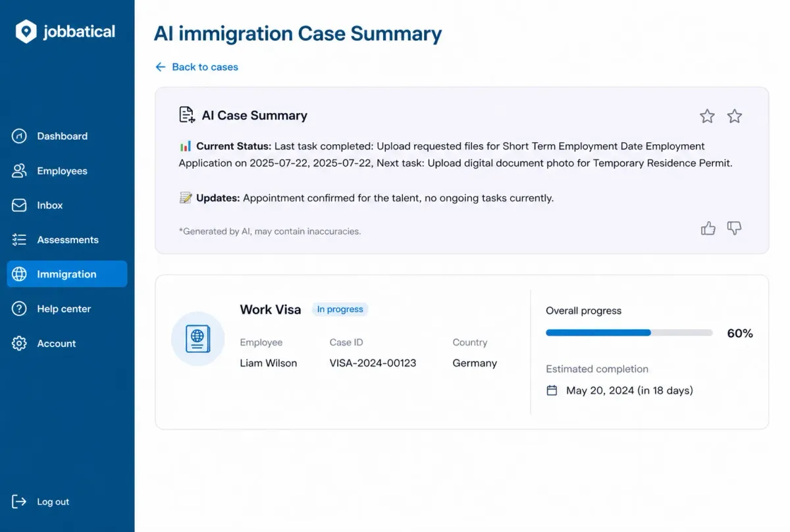Screen dimensions: 790x532
Task: Open the Help center
Action: click(66, 309)
